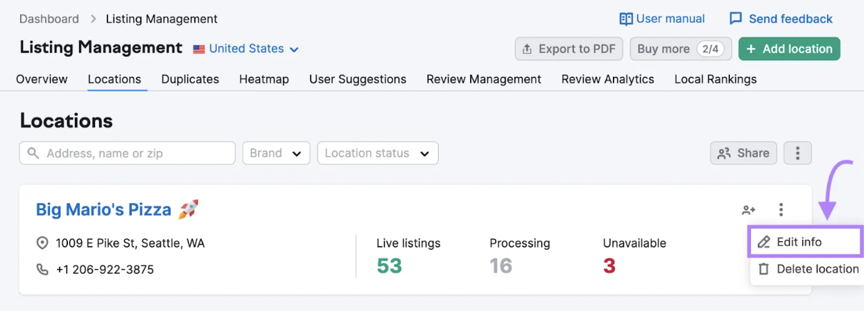Click the address 1009 E Pike St, Seattle, WA
This screenshot has height=312, width=868.
click(130, 243)
